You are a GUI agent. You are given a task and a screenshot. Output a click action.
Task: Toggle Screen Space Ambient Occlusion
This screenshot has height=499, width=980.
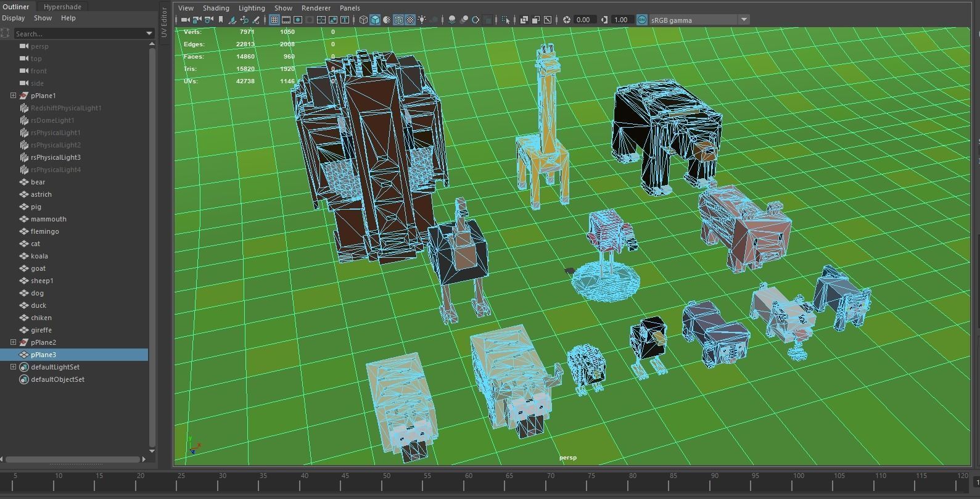pyautogui.click(x=452, y=20)
